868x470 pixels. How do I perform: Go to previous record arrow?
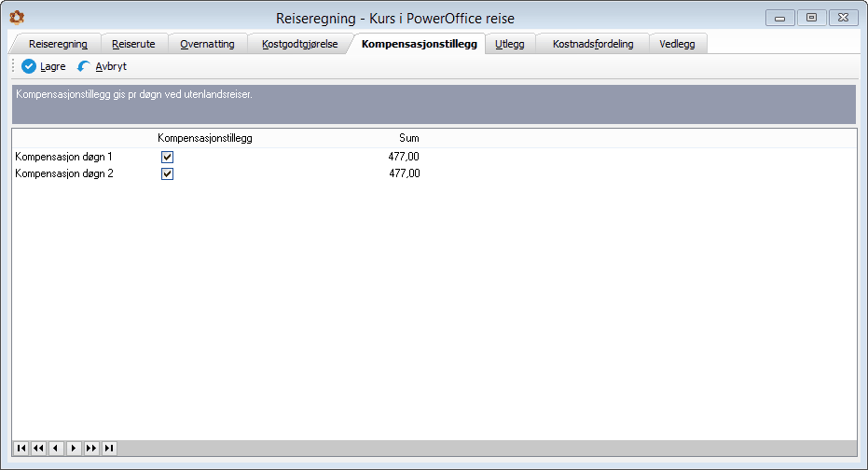56,448
